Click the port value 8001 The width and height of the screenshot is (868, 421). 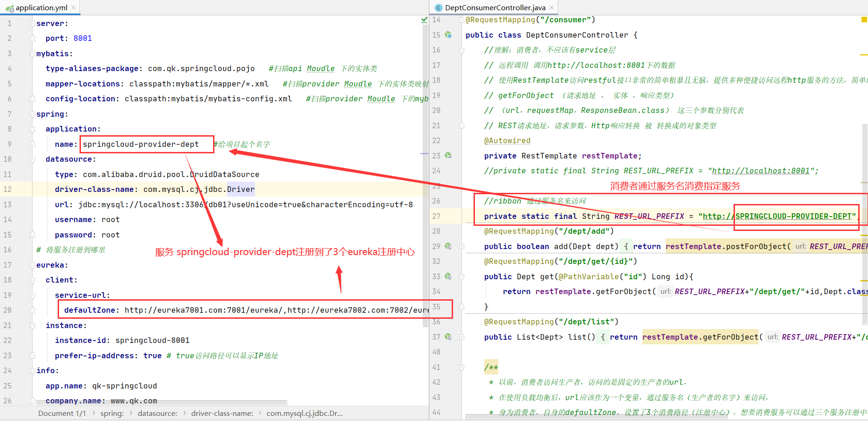[x=83, y=39]
